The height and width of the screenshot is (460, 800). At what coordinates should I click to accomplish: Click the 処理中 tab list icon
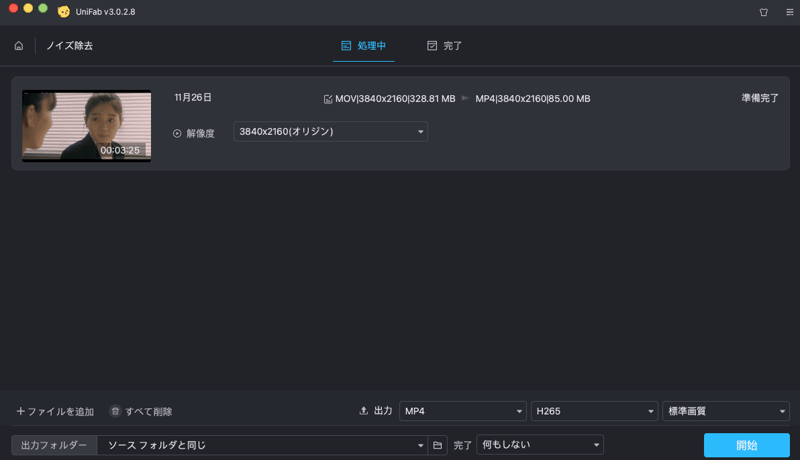coord(346,46)
